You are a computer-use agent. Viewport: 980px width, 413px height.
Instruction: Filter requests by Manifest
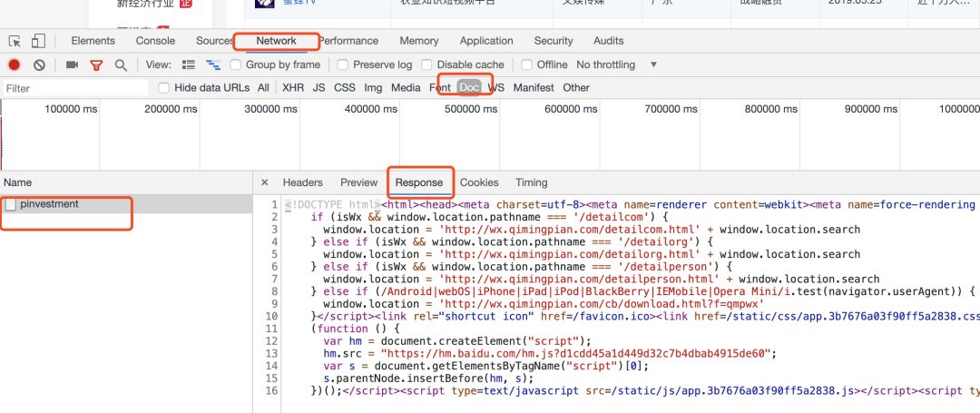click(534, 87)
